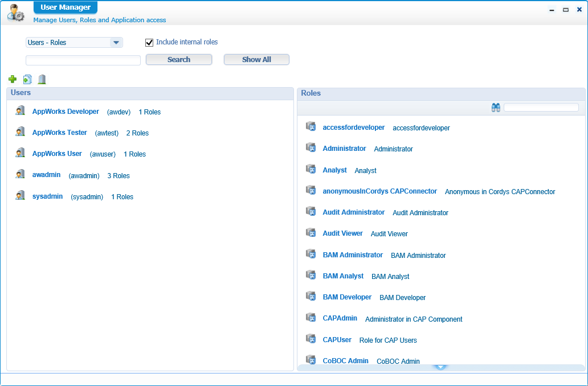588x386 pixels.
Task: Select the CAPAdmin role name
Action: pos(340,318)
